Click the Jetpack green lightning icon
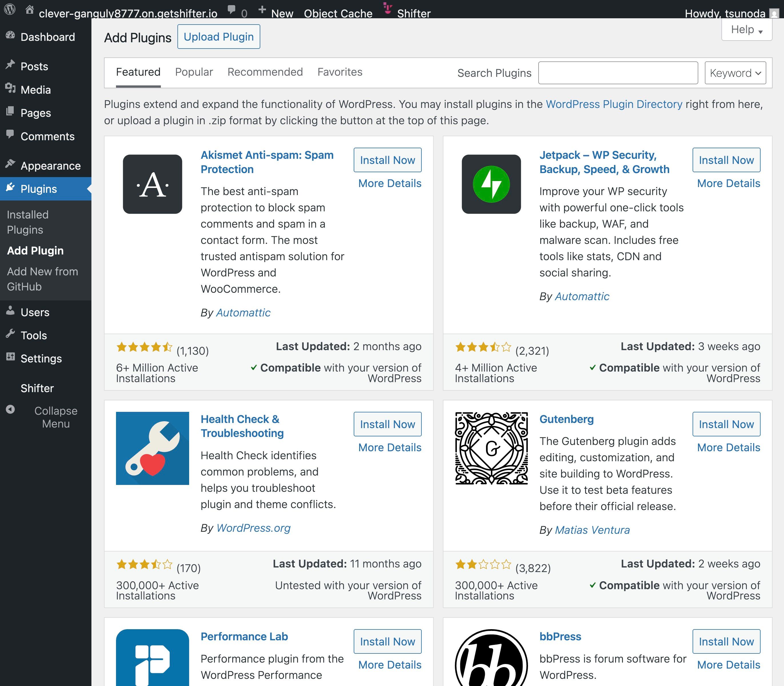This screenshot has height=686, width=784. [x=491, y=184]
